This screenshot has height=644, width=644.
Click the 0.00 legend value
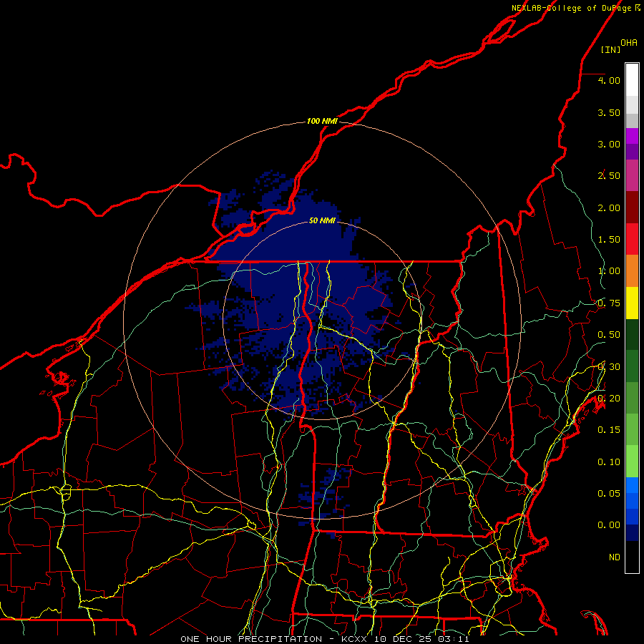tap(609, 525)
